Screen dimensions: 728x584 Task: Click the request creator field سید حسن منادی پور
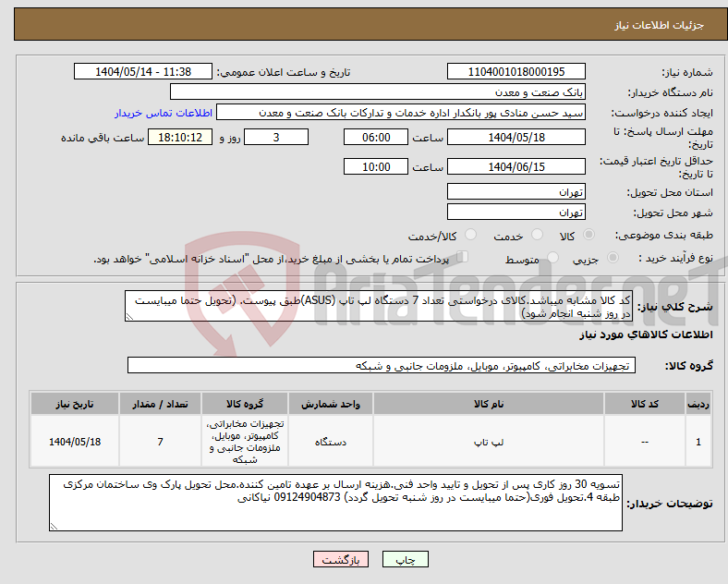click(401, 113)
